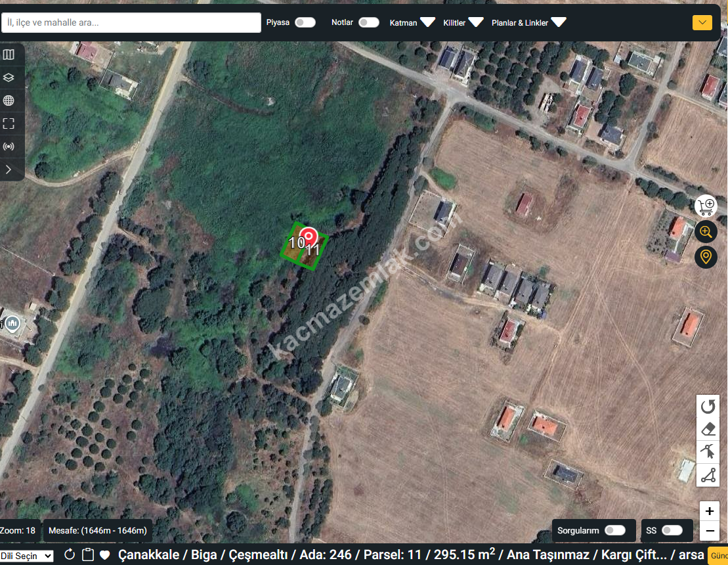The image size is (728, 565).
Task: Toggle the Piyasa switch
Action: (305, 22)
